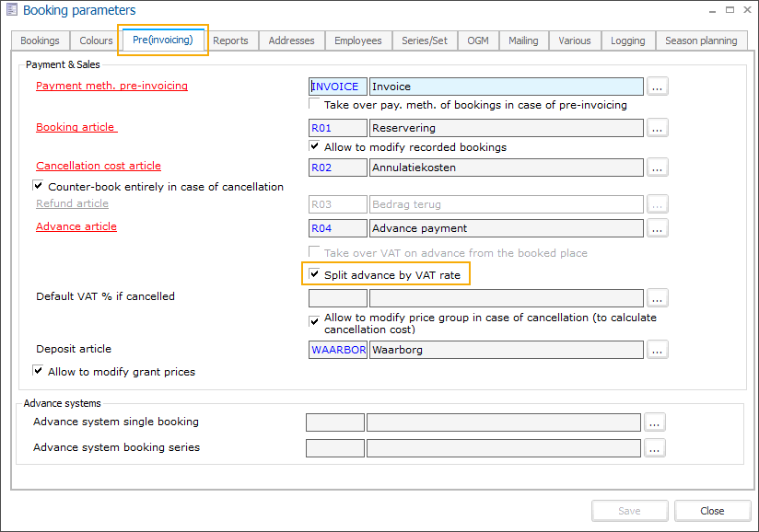Click the browse button beside Reservering
The width and height of the screenshot is (759, 532).
pyautogui.click(x=657, y=128)
